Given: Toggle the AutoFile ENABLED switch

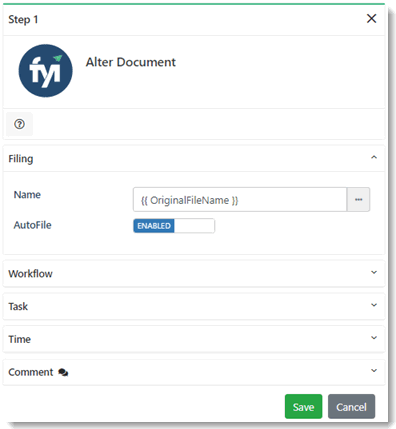Looking at the screenshot, I should [174, 226].
